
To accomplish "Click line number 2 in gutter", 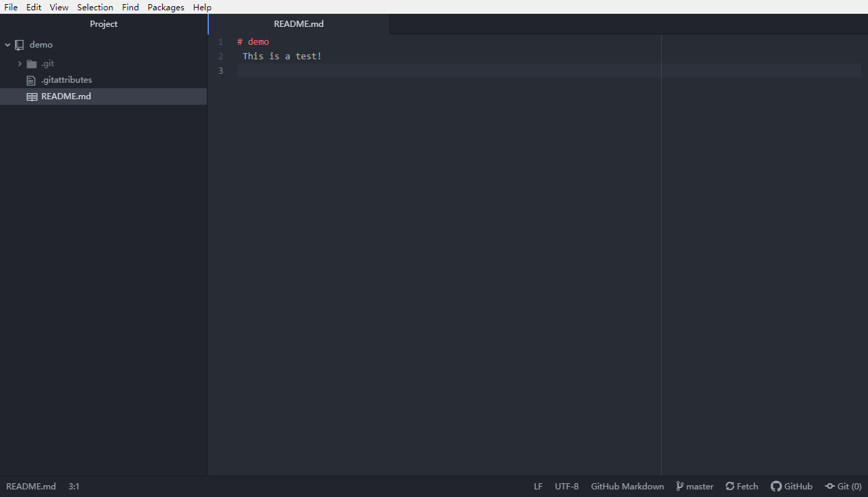I will pos(221,57).
